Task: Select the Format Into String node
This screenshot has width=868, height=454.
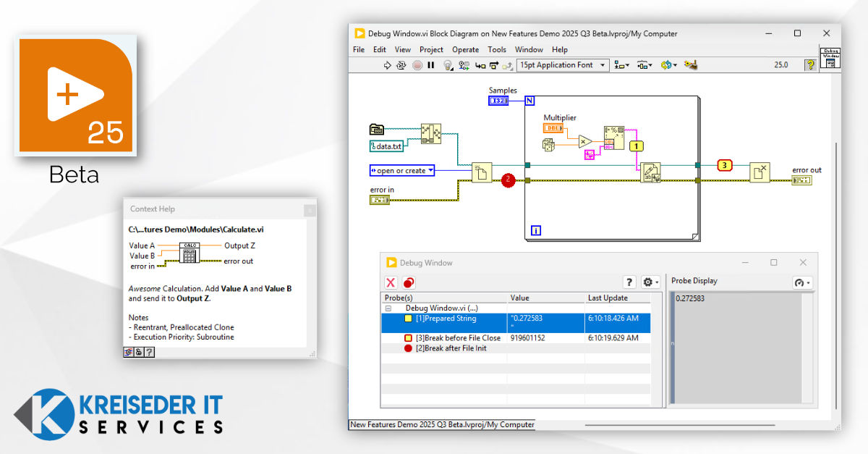Action: click(614, 138)
